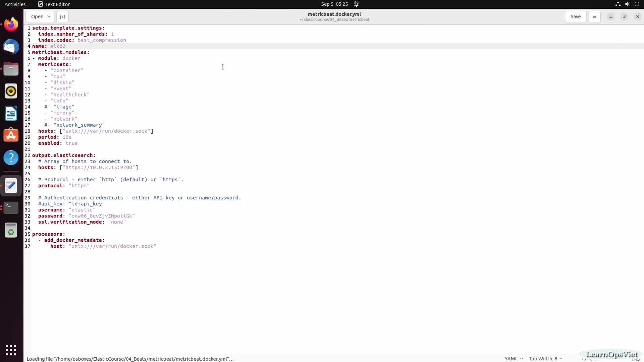Select the Text Editor dock icon
The image size is (644, 362).
pos(11,186)
